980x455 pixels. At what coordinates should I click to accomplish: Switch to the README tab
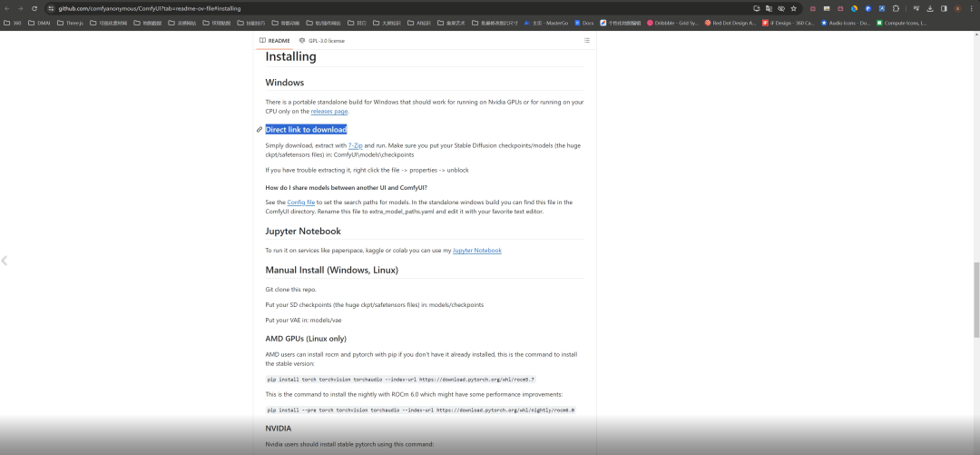click(275, 41)
